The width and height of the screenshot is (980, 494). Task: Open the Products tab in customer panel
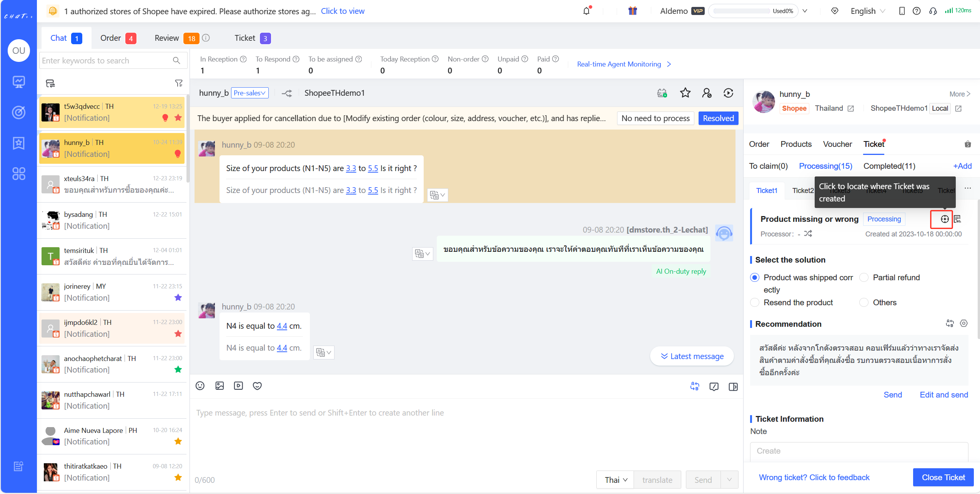[796, 144]
